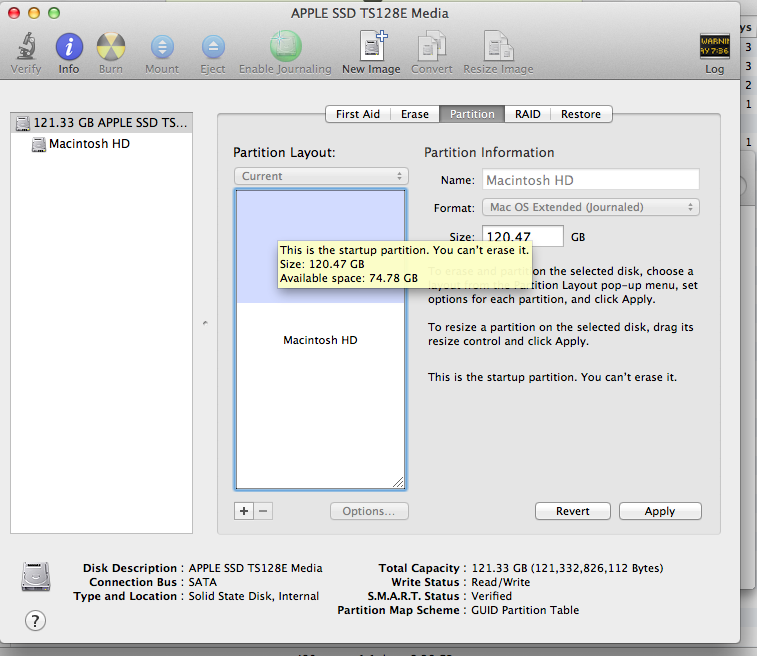Click the Resize Image toolbar icon
Screen dimensions: 757x656
[498, 46]
